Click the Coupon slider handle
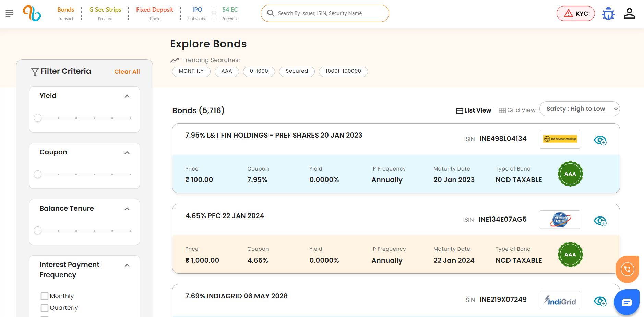Viewport: 644px width, 317px height. 38,174
